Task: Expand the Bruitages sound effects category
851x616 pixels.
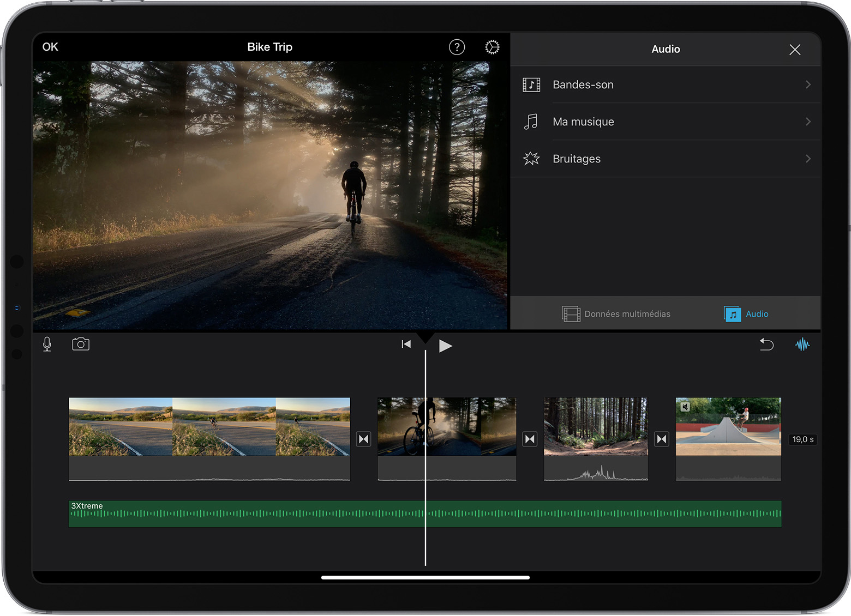Action: tap(666, 159)
